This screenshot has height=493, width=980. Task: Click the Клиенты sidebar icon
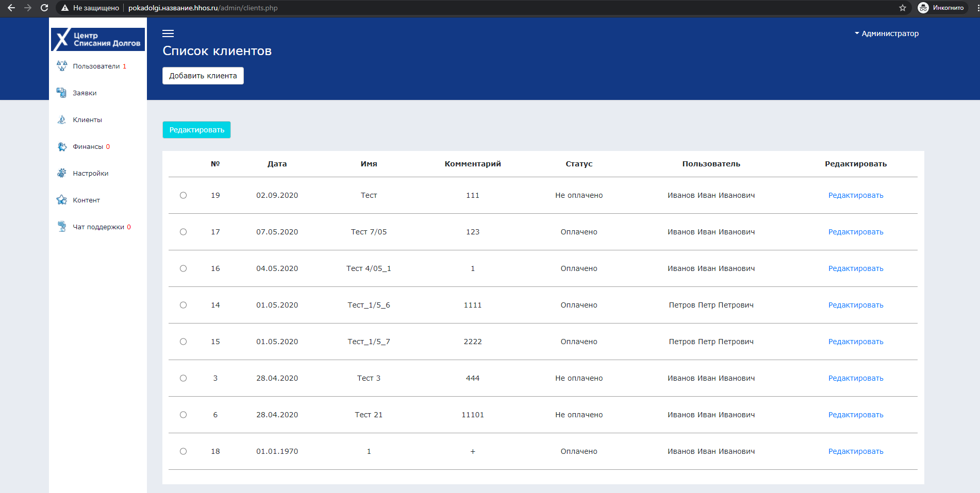click(61, 120)
